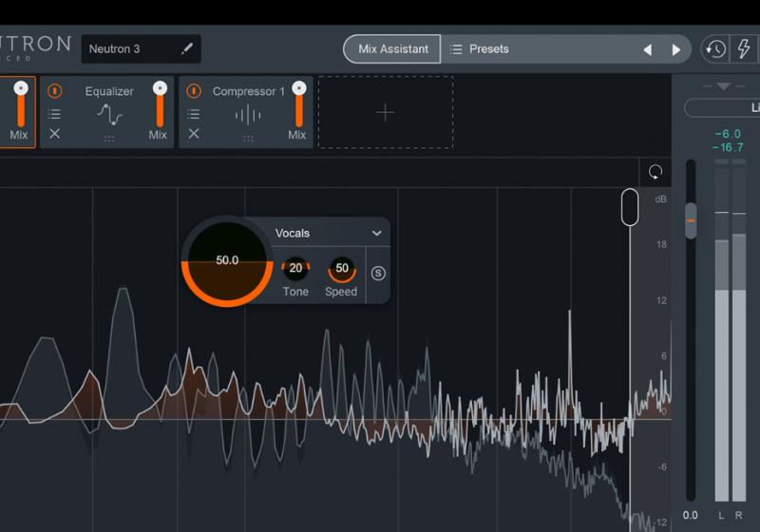Grab the Equalizer module drag handle dots
Image resolution: width=760 pixels, height=532 pixels.
(x=109, y=139)
